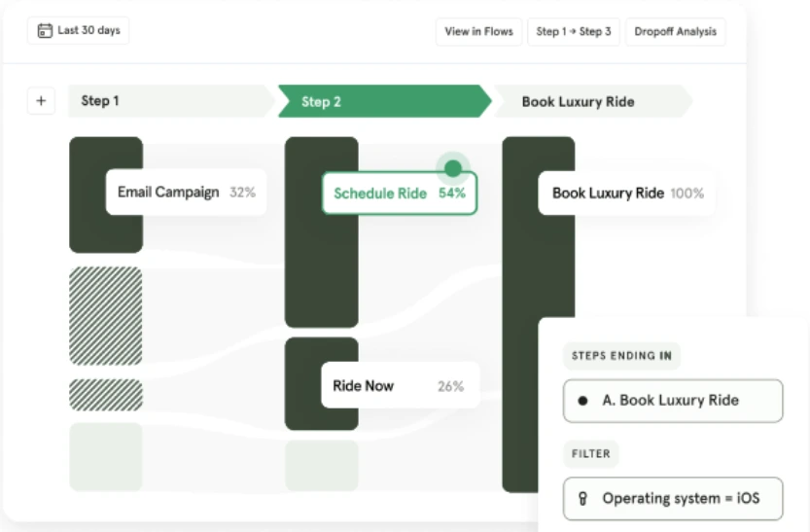Click the large striped bar in Step 1
Viewport: 810px width, 532px height.
click(x=105, y=316)
